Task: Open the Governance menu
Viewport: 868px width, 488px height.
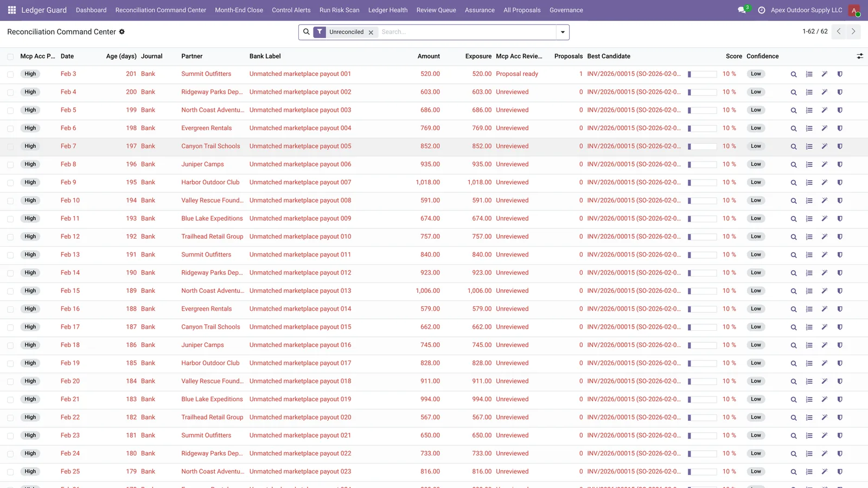Action: [x=566, y=10]
